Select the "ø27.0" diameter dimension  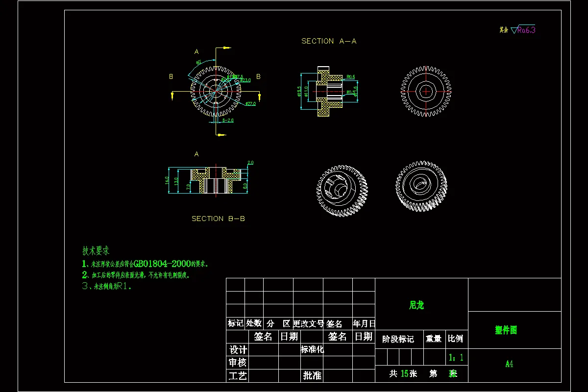[x=251, y=103]
